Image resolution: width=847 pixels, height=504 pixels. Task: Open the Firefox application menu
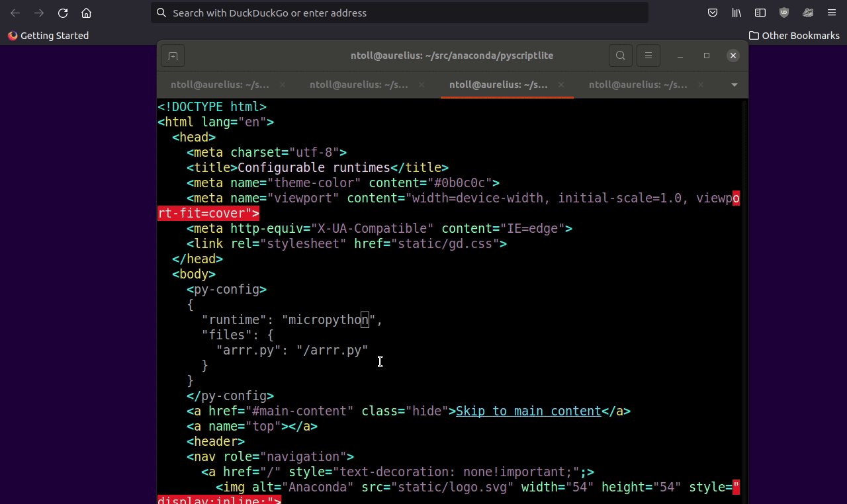point(832,13)
